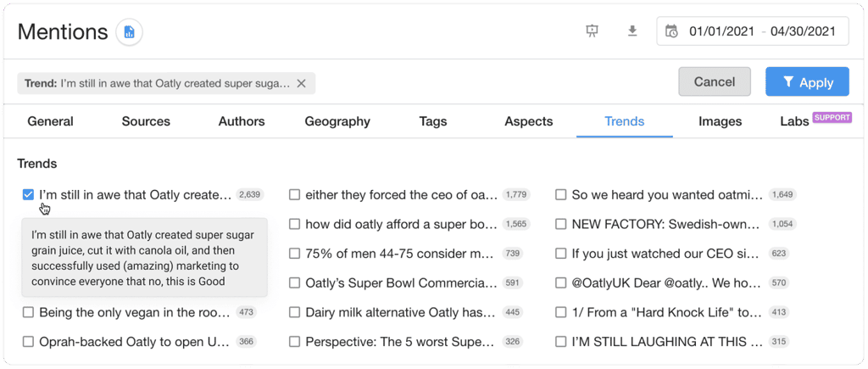Open the calendar icon in date range
Screen dimensions: 868x369
pyautogui.click(x=671, y=31)
